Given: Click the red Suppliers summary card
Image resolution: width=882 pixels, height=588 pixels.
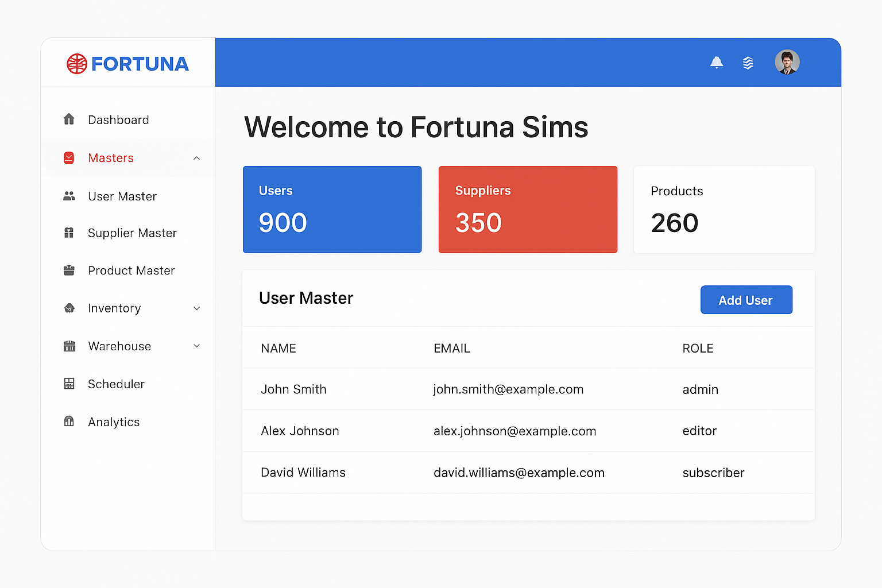Looking at the screenshot, I should (x=528, y=210).
